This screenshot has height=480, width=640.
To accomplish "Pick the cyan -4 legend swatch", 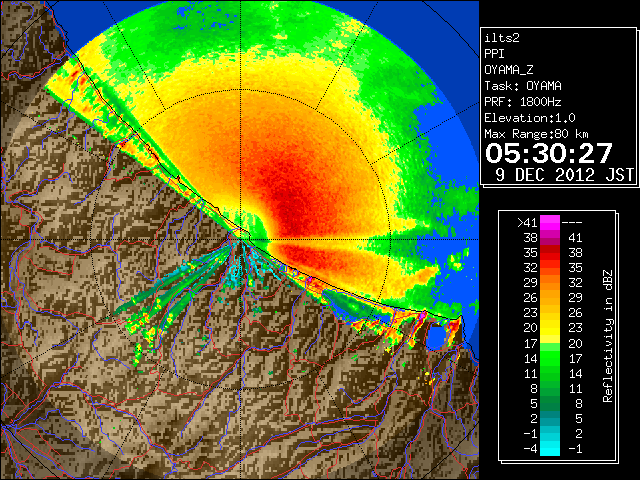I will [x=550, y=449].
